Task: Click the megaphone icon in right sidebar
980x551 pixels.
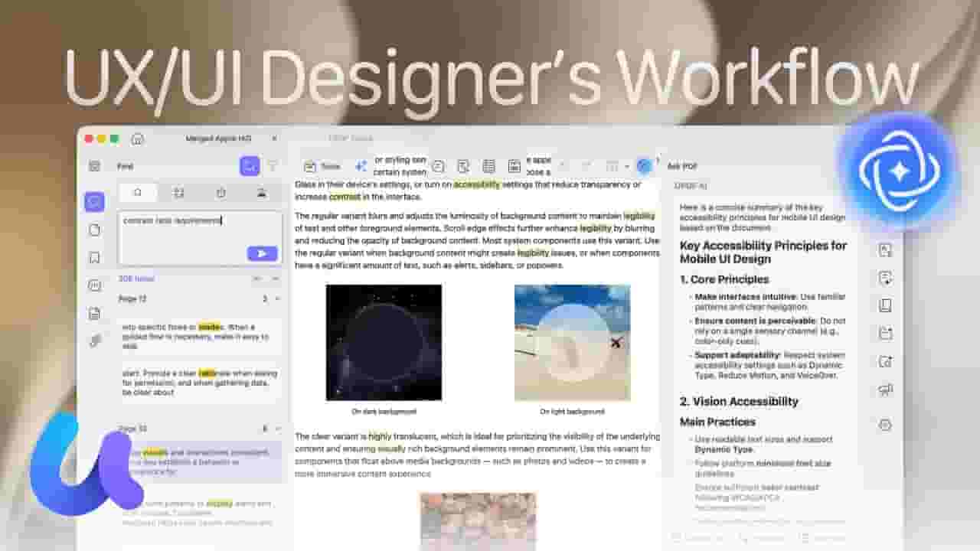Action: [x=886, y=390]
